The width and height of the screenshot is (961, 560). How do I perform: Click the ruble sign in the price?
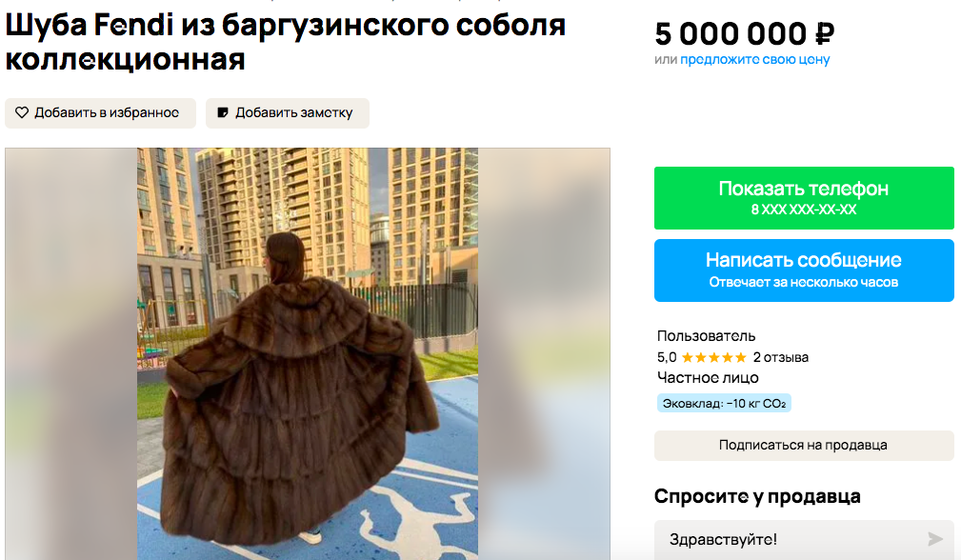tap(825, 33)
